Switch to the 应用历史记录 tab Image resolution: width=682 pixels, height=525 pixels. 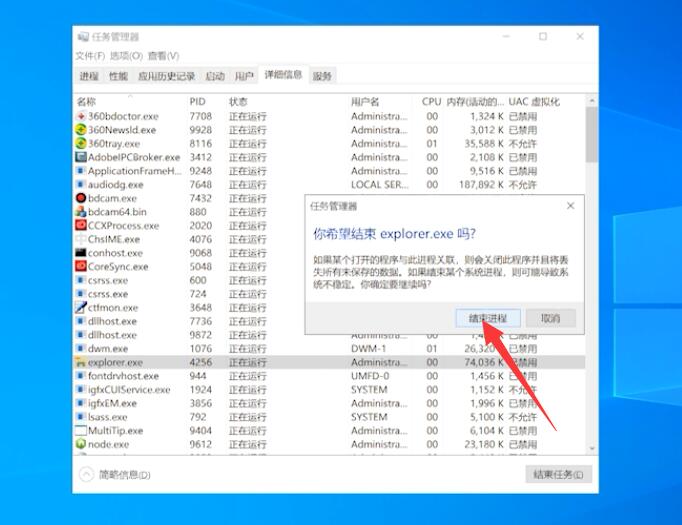(167, 76)
